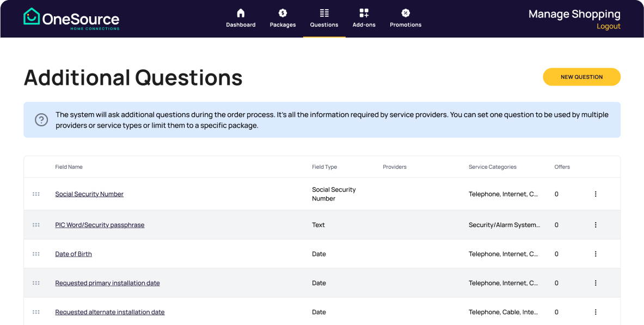Click the OneSource Home Connections logo
This screenshot has height=325, width=644.
point(71,18)
